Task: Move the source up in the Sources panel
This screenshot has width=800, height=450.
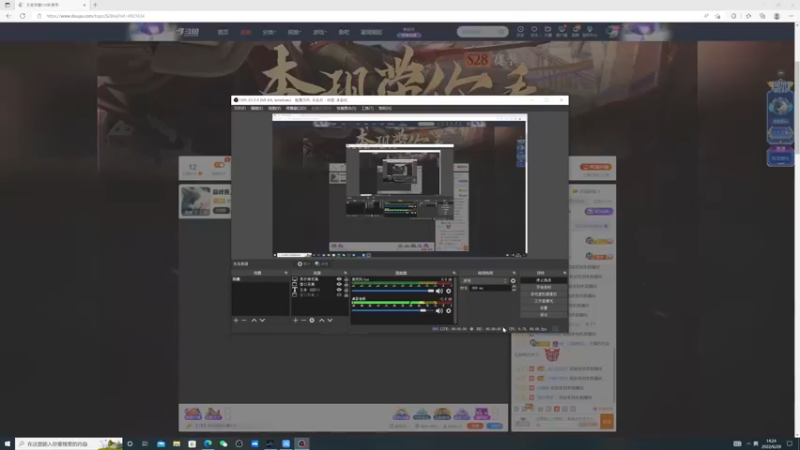Action: (321, 320)
